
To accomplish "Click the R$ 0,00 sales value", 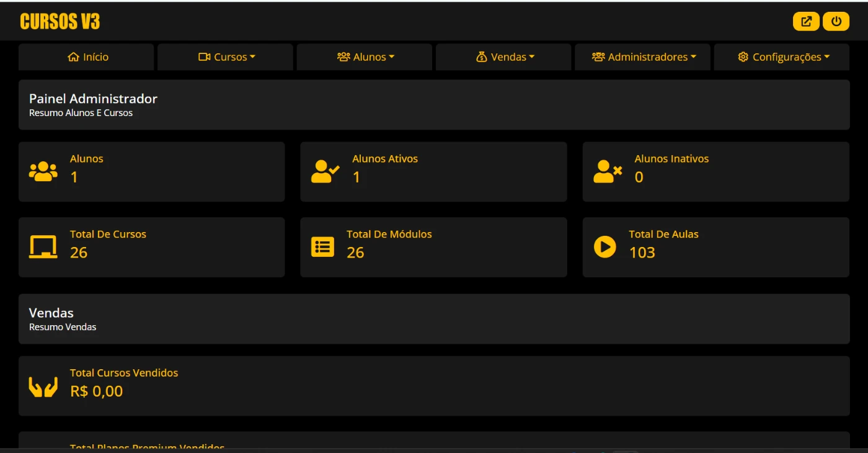I will (x=96, y=392).
